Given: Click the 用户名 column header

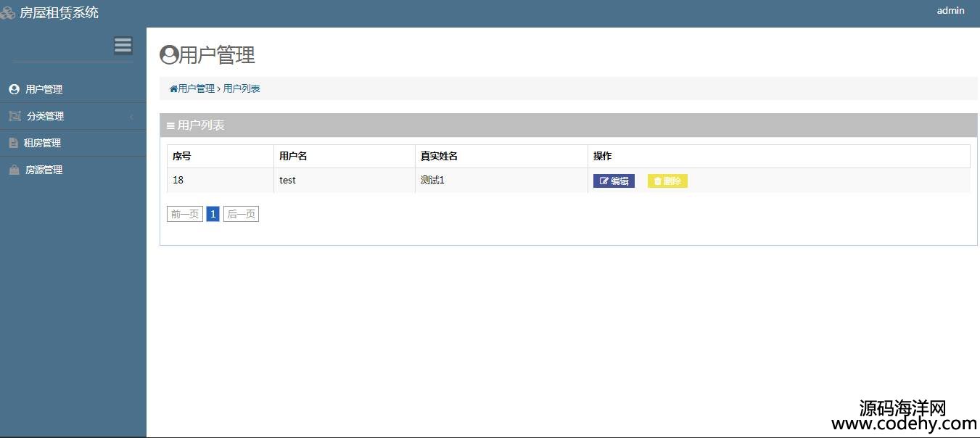Looking at the screenshot, I should point(345,156).
